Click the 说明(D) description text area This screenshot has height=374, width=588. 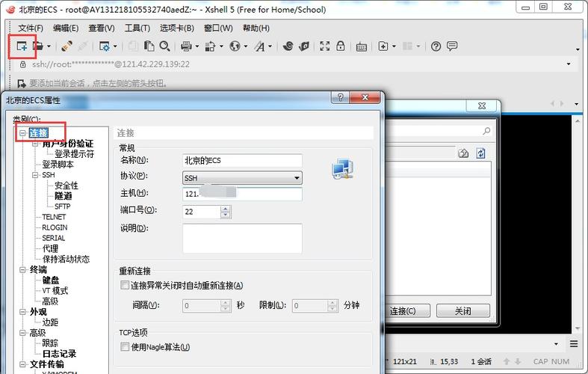[242, 239]
